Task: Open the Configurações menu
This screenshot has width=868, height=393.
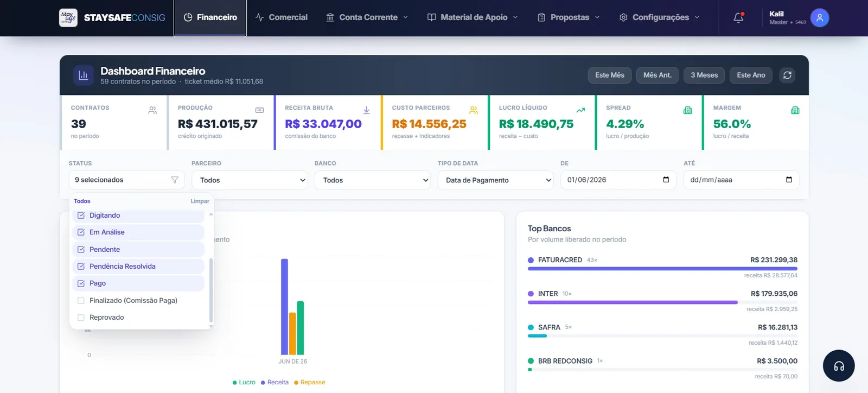Action: pyautogui.click(x=659, y=17)
